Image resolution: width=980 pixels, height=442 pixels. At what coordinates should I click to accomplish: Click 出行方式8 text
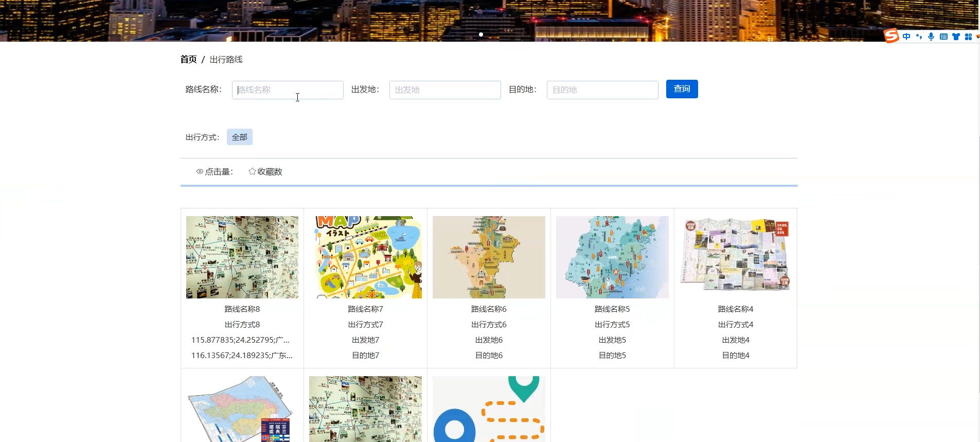pos(242,325)
